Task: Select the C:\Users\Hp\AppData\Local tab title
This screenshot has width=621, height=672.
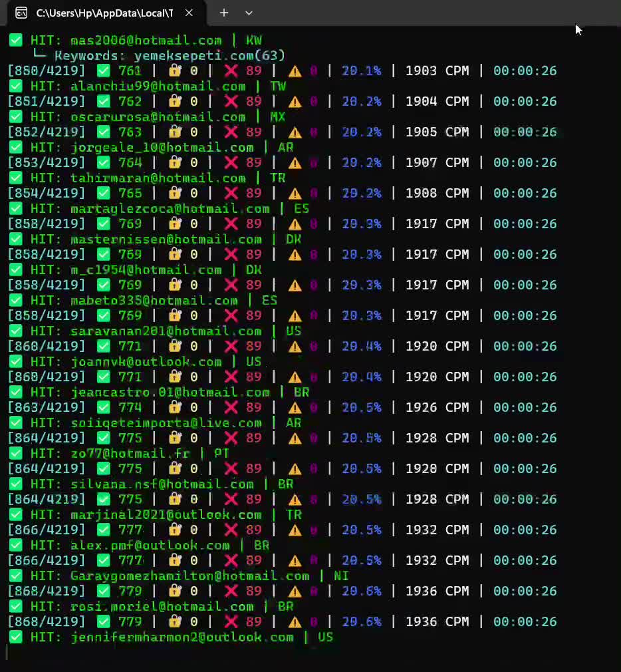Action: pyautogui.click(x=104, y=13)
